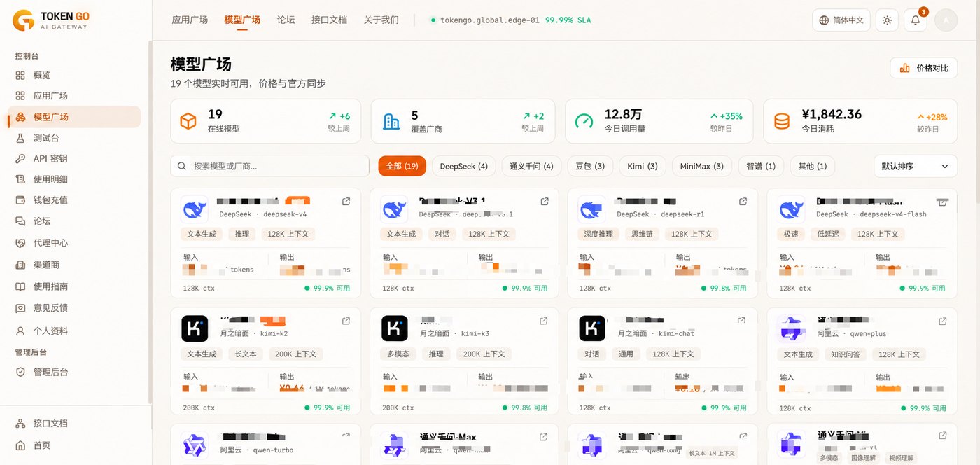Image resolution: width=980 pixels, height=465 pixels.
Task: Expand the 默认排序 sort dropdown
Action: pos(916,166)
